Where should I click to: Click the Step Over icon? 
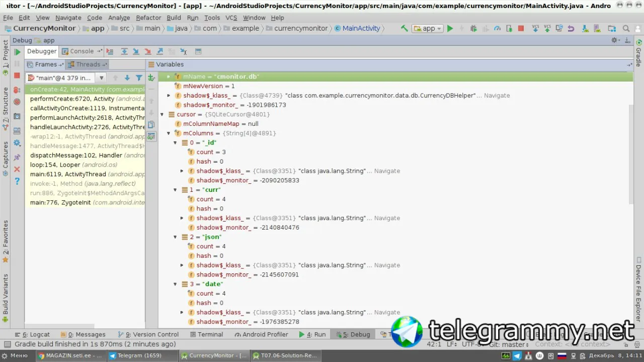(124, 51)
